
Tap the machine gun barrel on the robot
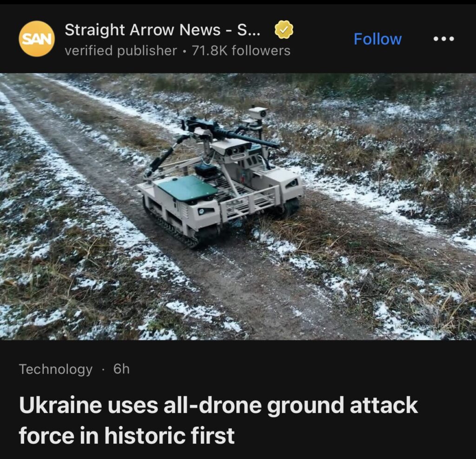(x=246, y=138)
